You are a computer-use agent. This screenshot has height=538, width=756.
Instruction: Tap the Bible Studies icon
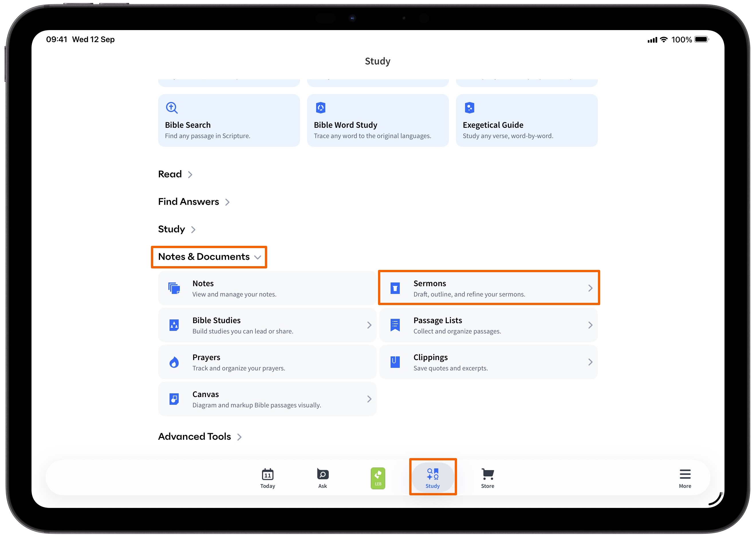click(x=174, y=325)
